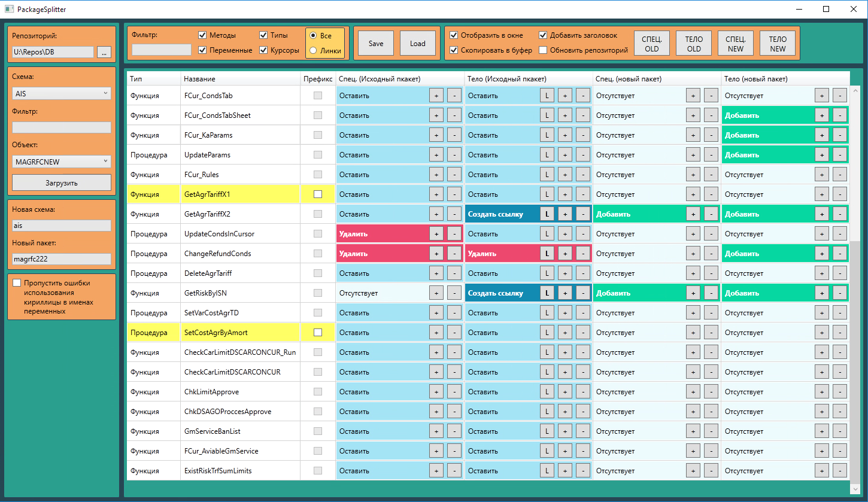Viewport: 868px width, 502px height.
Task: Select the Все radio button
Action: click(x=313, y=36)
